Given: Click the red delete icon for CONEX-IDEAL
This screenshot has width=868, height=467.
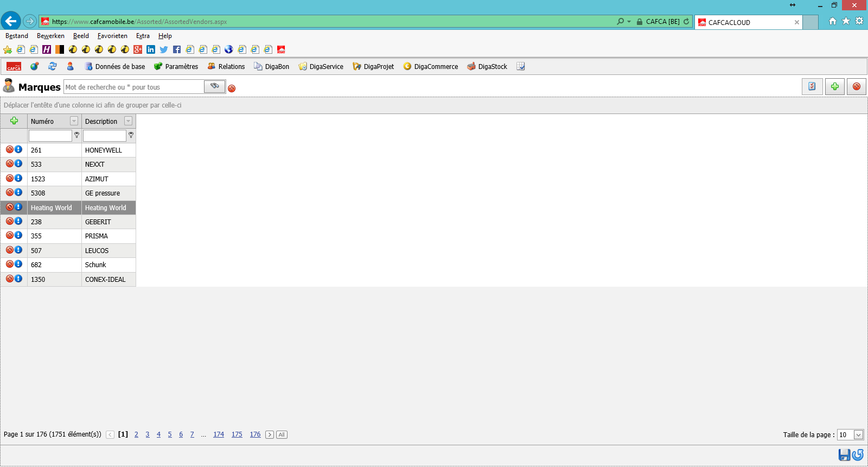Looking at the screenshot, I should (x=10, y=279).
